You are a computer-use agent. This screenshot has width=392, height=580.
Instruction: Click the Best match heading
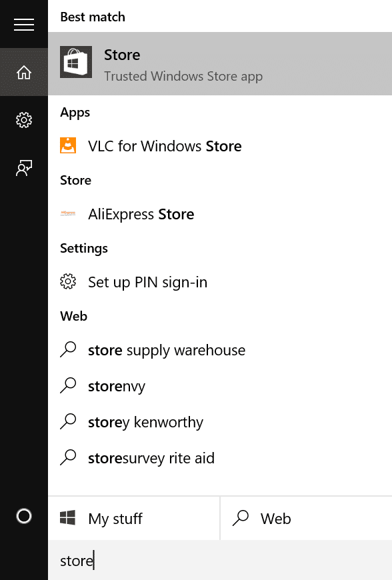tap(93, 17)
